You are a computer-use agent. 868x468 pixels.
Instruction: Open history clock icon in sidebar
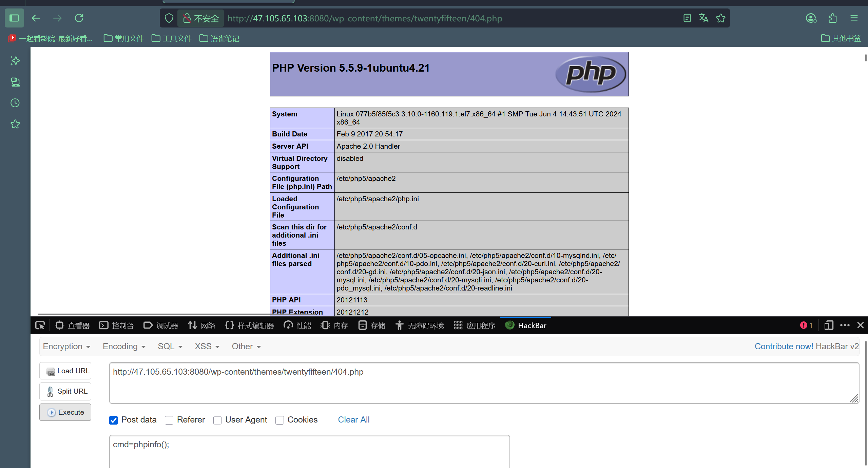click(x=15, y=103)
